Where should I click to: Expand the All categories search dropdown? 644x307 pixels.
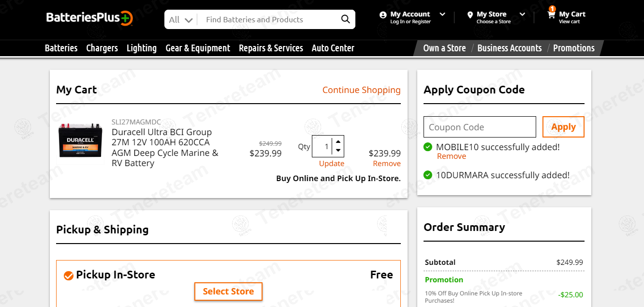pyautogui.click(x=181, y=20)
